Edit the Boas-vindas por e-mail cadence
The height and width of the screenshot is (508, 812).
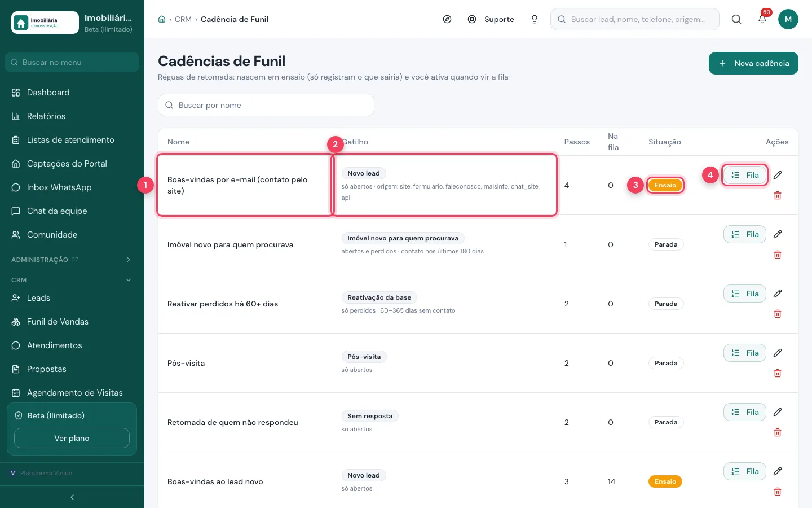pos(778,175)
